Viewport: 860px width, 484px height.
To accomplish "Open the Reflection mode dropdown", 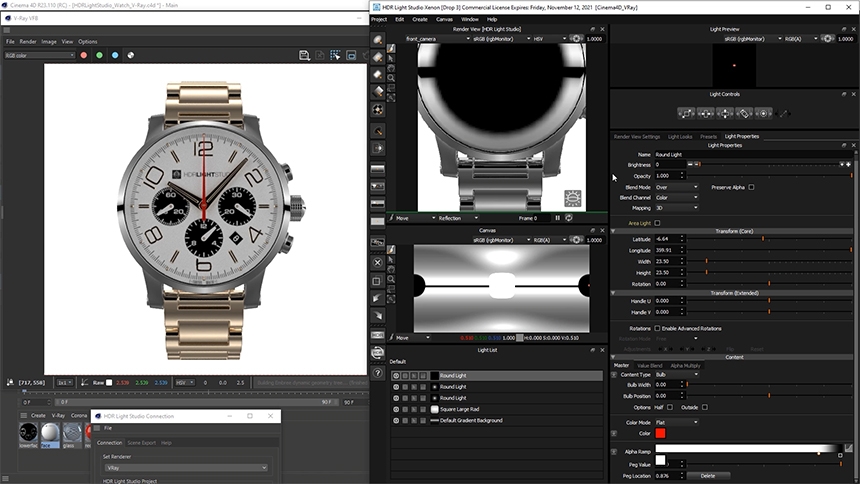I will tap(459, 218).
